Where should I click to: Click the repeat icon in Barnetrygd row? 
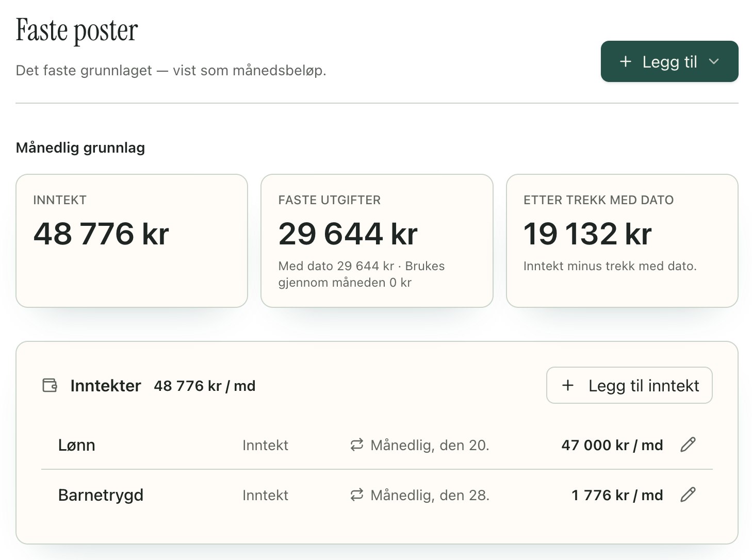point(357,495)
